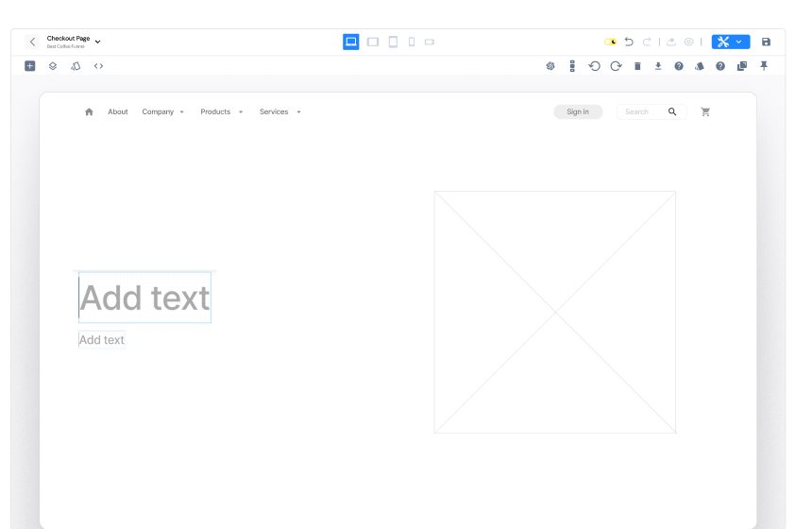The width and height of the screenshot is (812, 529).
Task: Click the clockwise circular arrow icon
Action: point(616,66)
